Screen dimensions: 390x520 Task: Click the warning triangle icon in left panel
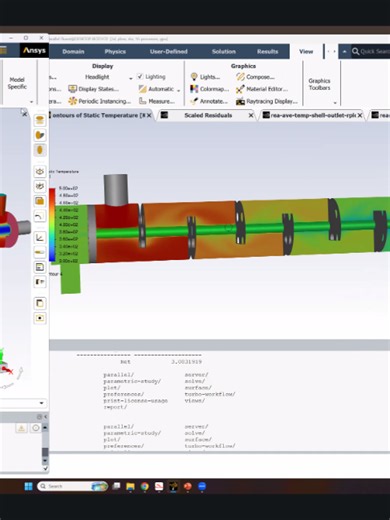point(21,428)
